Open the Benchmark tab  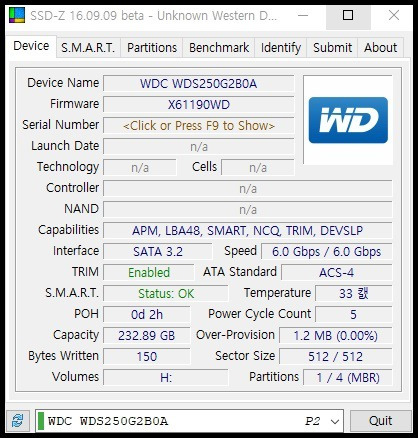click(219, 47)
